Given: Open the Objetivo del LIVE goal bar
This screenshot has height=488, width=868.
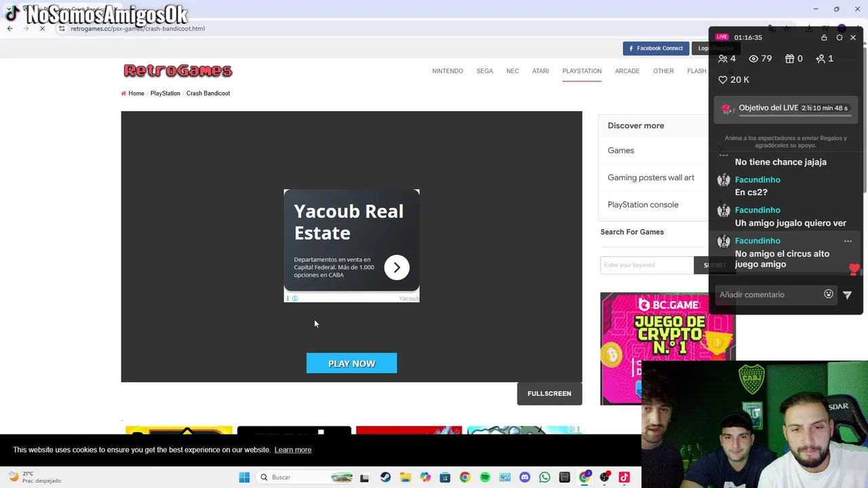Looking at the screenshot, I should pyautogui.click(x=787, y=109).
